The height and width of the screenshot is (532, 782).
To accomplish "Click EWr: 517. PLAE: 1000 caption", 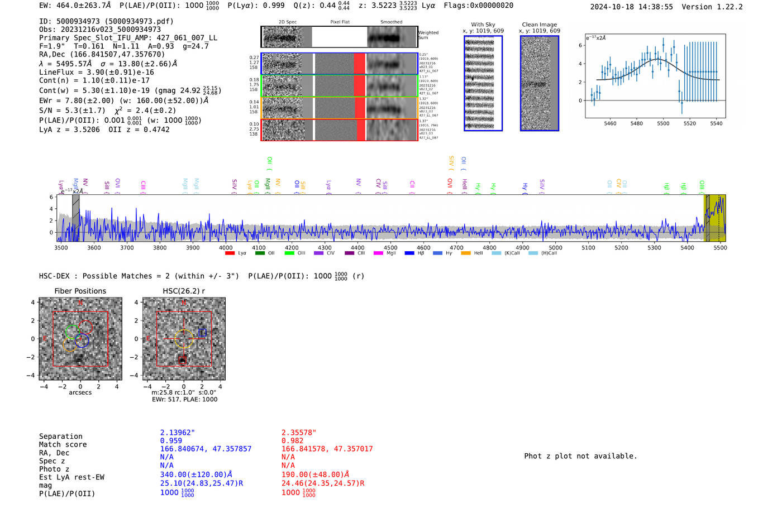I will click(185, 400).
